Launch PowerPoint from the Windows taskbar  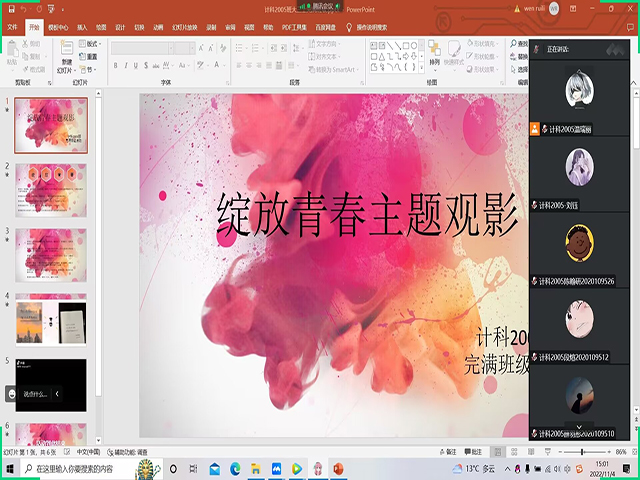[337, 468]
